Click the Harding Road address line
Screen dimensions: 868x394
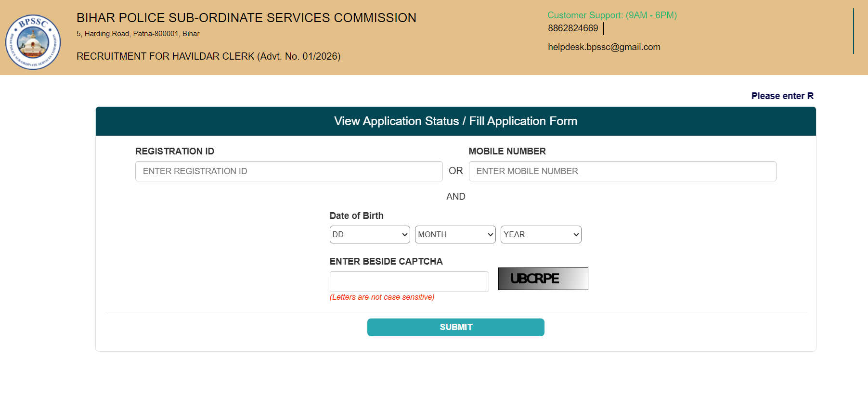coord(138,34)
